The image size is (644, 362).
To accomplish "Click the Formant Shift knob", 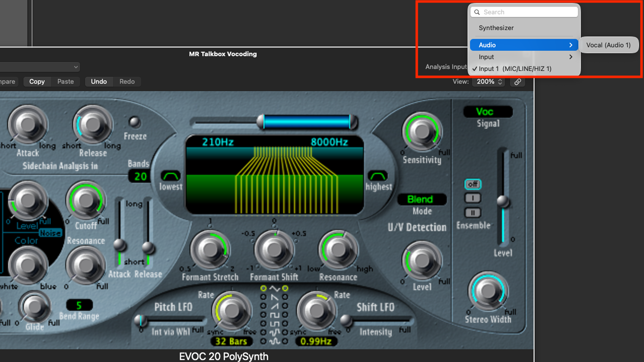I will click(274, 250).
